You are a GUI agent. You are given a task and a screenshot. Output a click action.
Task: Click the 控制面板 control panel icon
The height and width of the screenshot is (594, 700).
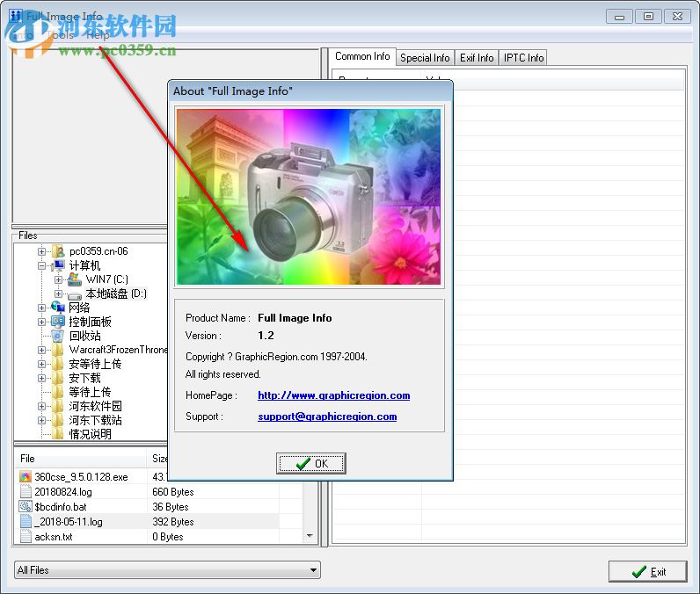pyautogui.click(x=58, y=322)
